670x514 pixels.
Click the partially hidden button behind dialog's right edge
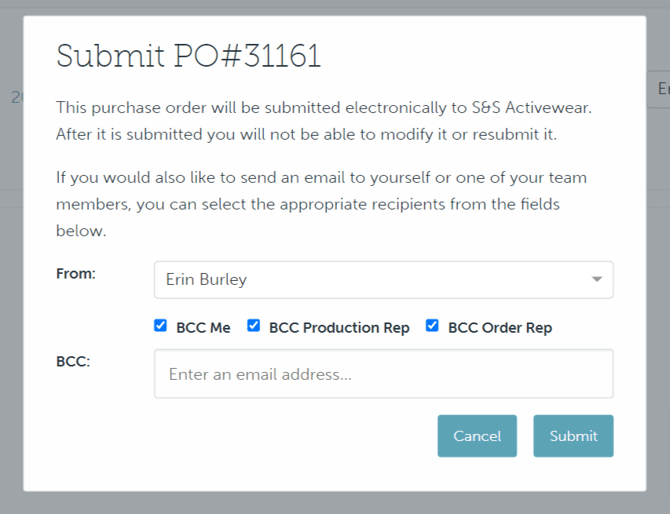659,88
